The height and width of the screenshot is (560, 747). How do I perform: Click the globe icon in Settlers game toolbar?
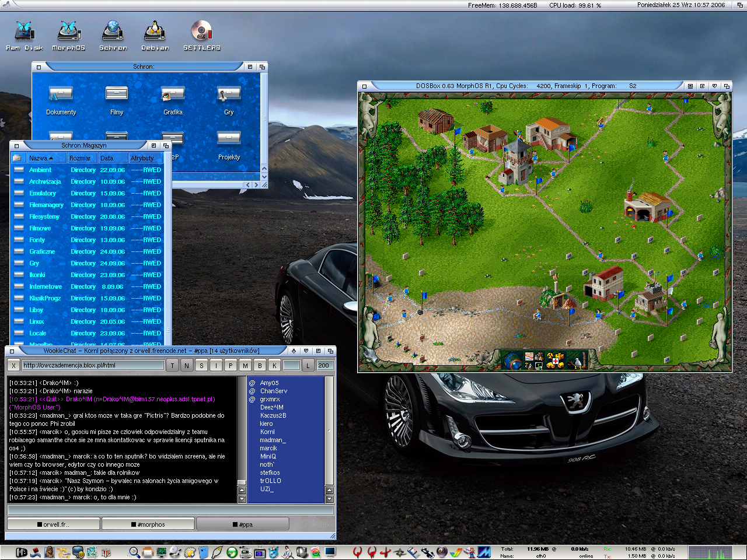click(x=514, y=361)
